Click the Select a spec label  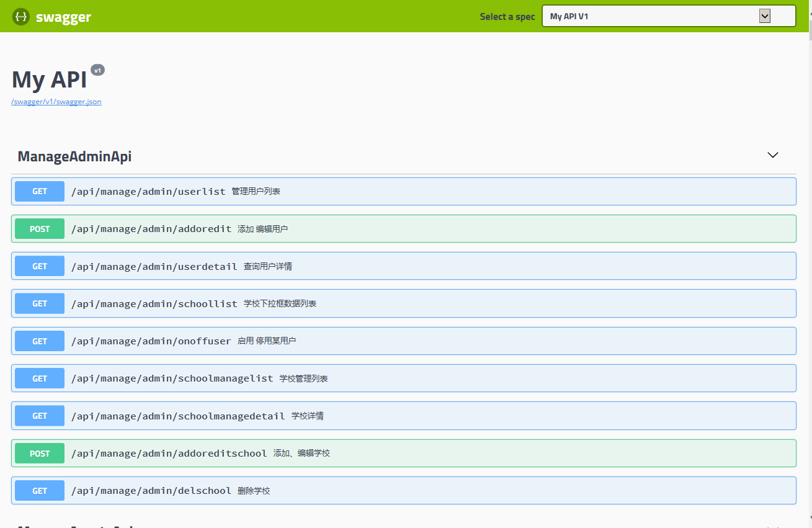[507, 17]
